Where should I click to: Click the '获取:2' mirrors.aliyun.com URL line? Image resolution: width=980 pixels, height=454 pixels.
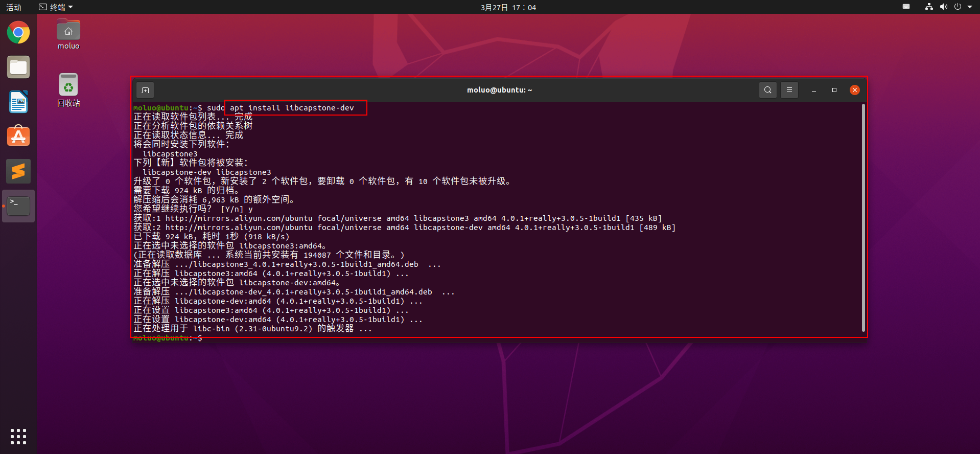click(x=405, y=228)
